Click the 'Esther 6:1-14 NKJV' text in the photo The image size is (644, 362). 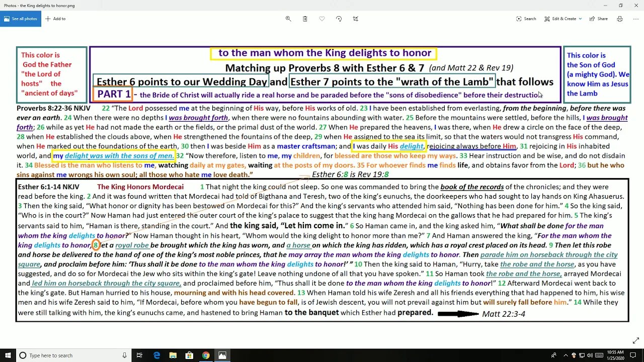(48, 187)
